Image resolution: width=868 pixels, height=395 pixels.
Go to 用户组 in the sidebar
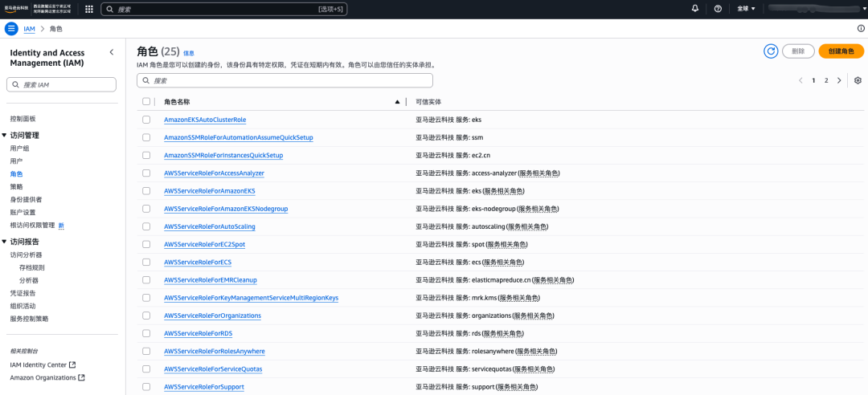(x=20, y=149)
